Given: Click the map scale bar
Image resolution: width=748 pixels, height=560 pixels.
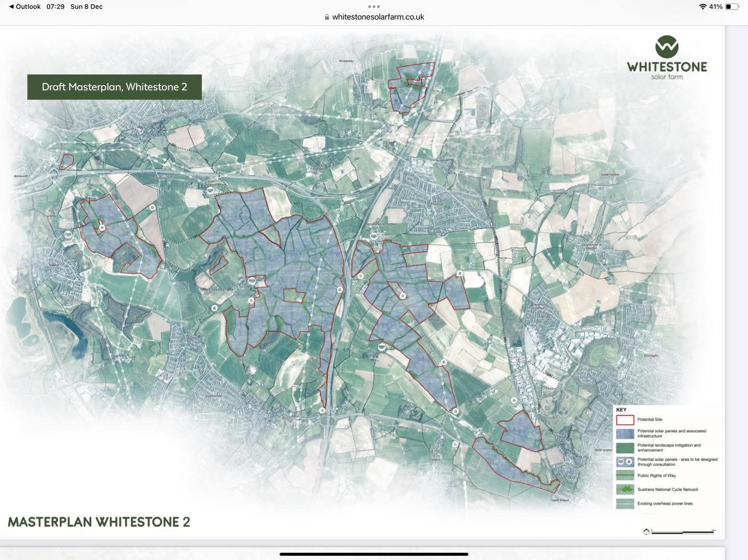Looking at the screenshot, I should tap(683, 532).
